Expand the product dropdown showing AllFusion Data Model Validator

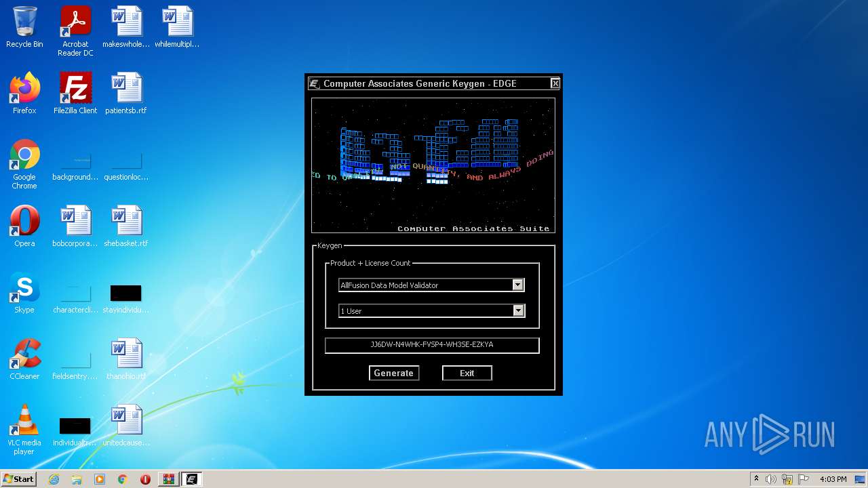click(518, 285)
